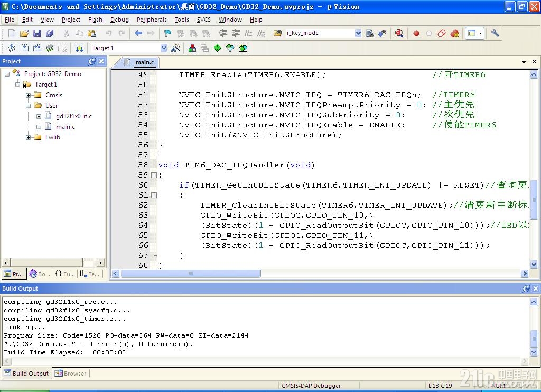Translate current file icon in build toolbar
The image size is (541, 392).
pos(12,48)
